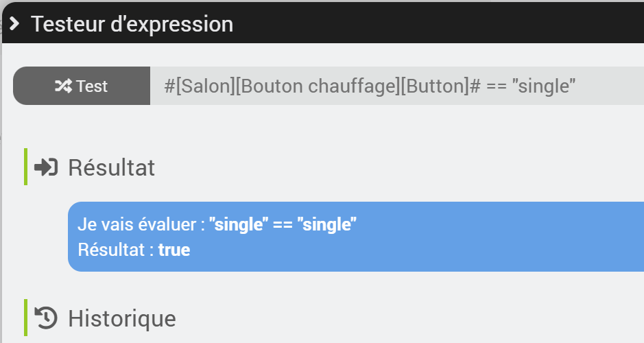Screen dimensions: 644x343
Task: Click the Résultat sign-in arrow icon
Action: (46, 167)
